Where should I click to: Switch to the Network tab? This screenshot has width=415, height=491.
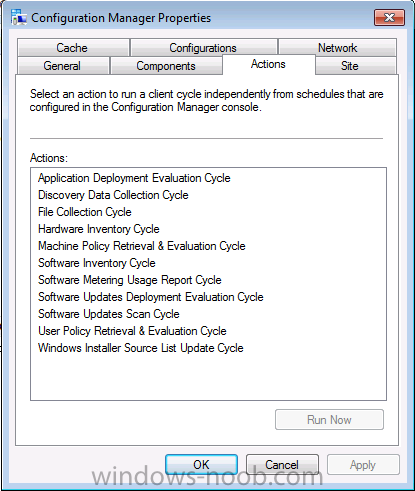tap(337, 47)
